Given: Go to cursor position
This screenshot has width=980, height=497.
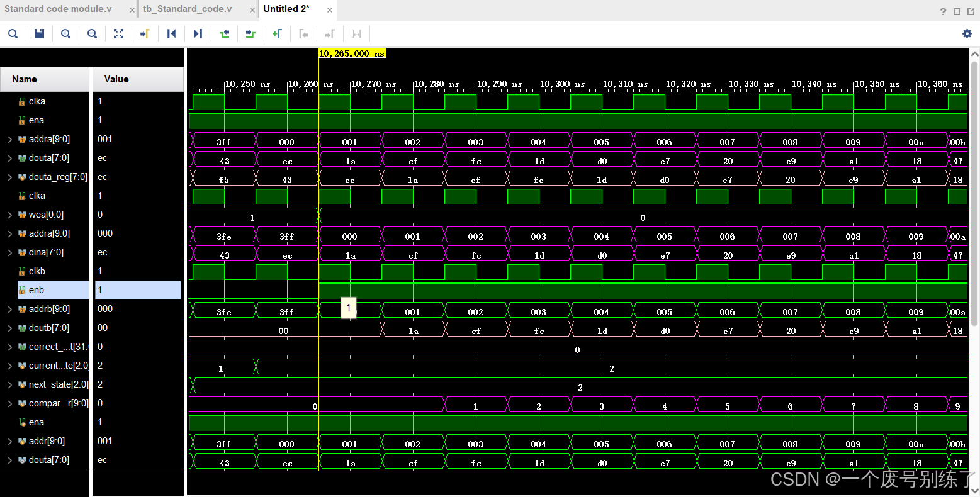Looking at the screenshot, I should click(145, 34).
